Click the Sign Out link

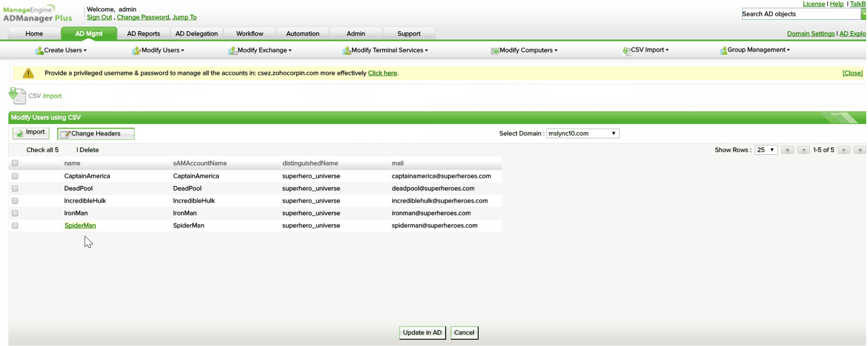[x=99, y=18]
